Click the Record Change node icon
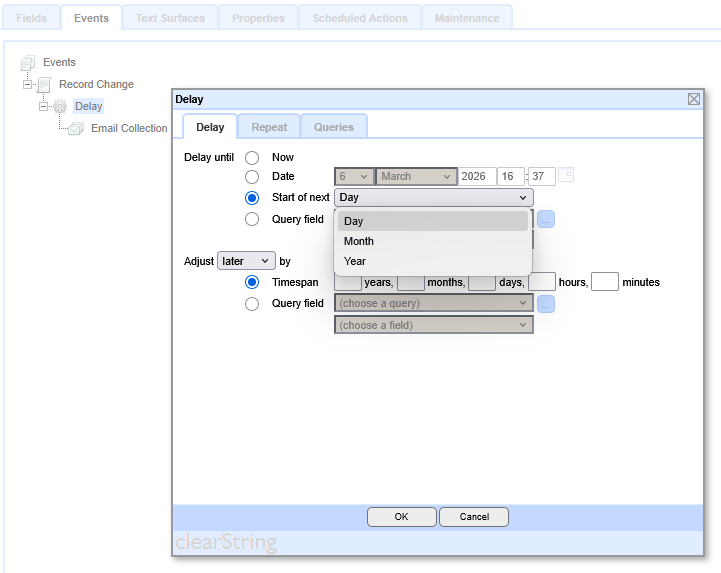Viewport: 721px width, 573px height. [44, 85]
